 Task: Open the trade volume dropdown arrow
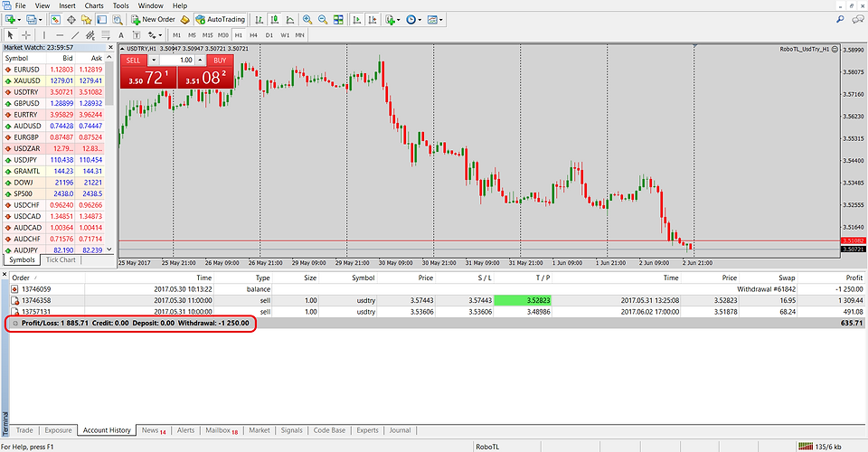pos(154,61)
